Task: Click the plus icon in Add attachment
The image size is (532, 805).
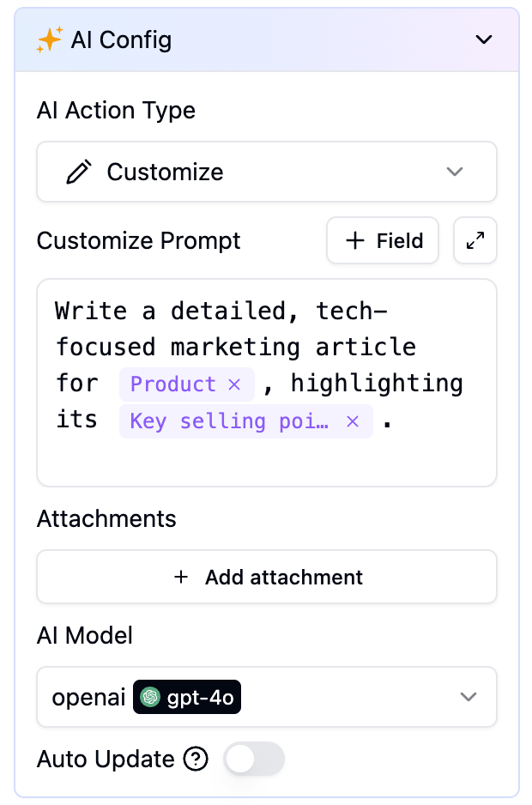Action: (x=181, y=577)
